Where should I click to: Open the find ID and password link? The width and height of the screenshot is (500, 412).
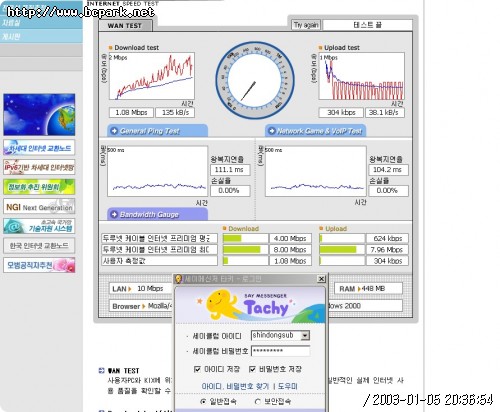pos(235,386)
